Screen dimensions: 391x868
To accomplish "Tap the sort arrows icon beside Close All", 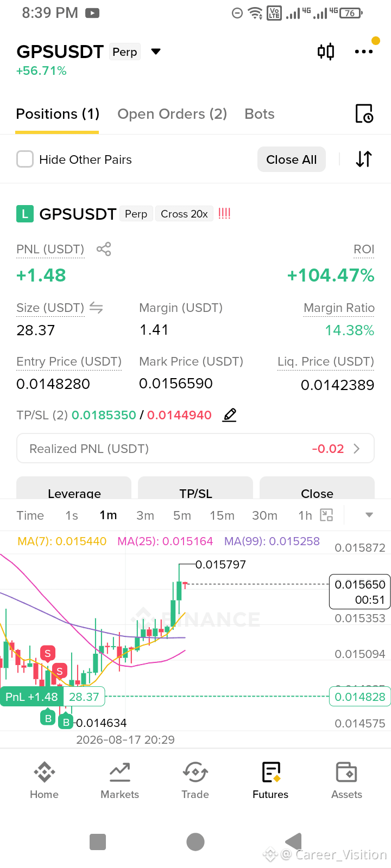I will [x=364, y=159].
